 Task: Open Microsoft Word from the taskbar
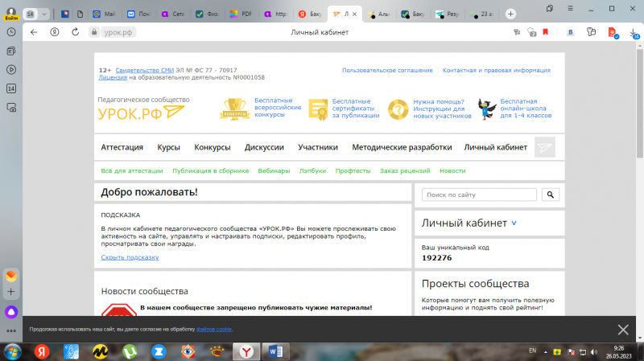click(275, 351)
